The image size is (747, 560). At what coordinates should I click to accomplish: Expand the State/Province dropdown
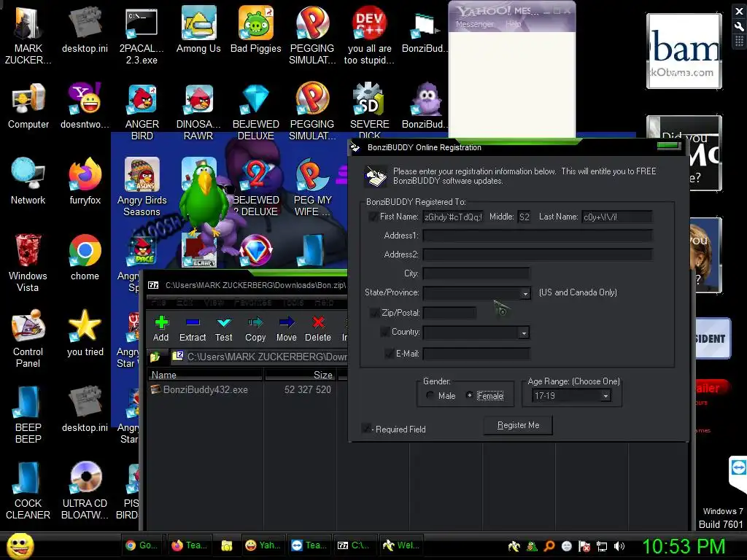pos(525,293)
